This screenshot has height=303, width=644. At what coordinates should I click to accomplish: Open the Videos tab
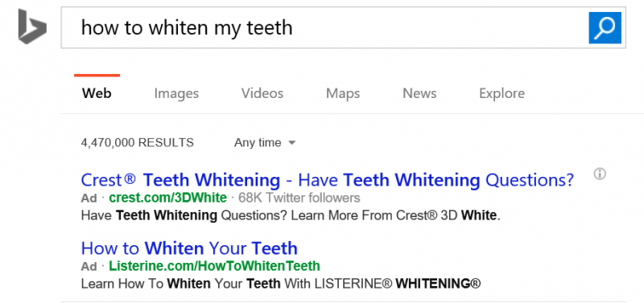262,93
